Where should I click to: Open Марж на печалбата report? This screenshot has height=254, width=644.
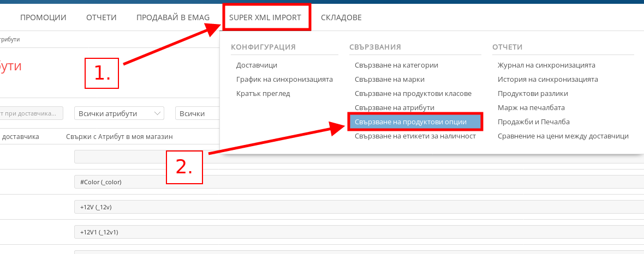click(x=531, y=107)
